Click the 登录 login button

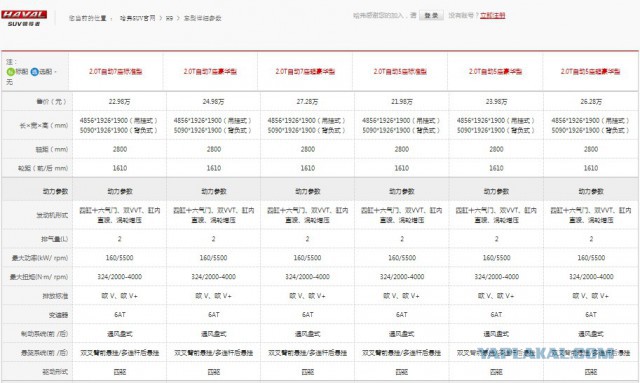(431, 16)
